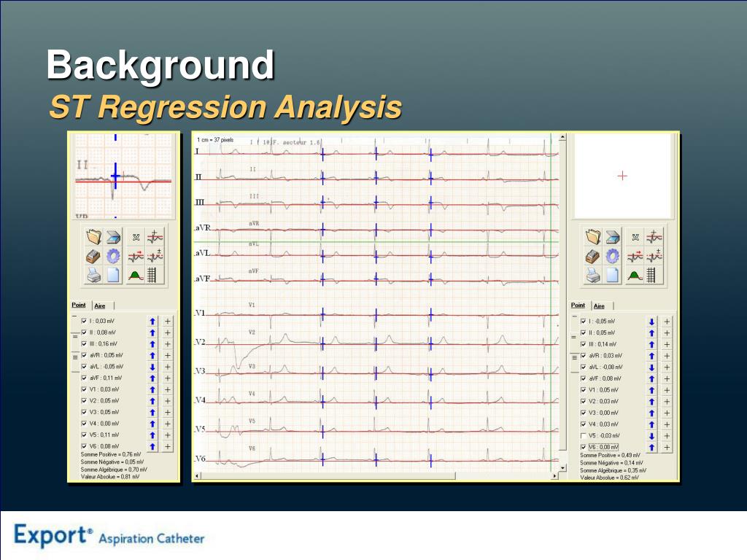The height and width of the screenshot is (560, 747).
Task: Click triple-line side button in left-hand panel
Action: pyautogui.click(x=75, y=361)
